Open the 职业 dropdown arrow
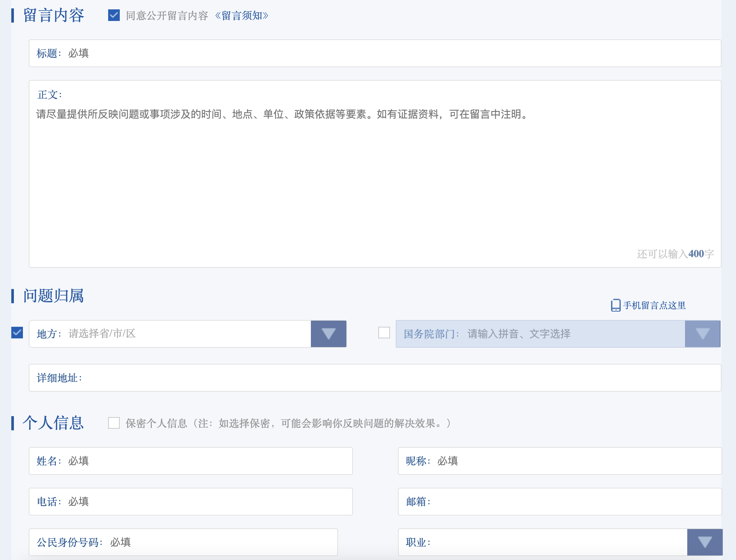Image resolution: width=736 pixels, height=560 pixels. click(704, 542)
